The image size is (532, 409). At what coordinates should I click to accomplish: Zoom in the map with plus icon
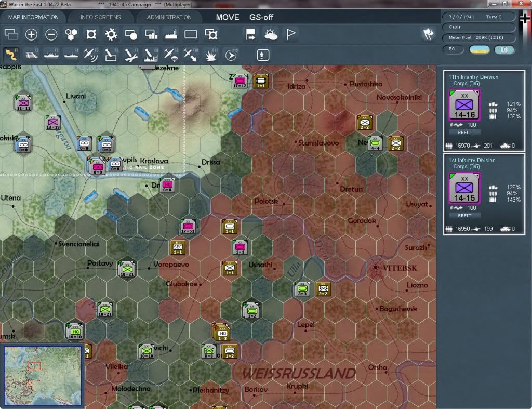(x=31, y=34)
